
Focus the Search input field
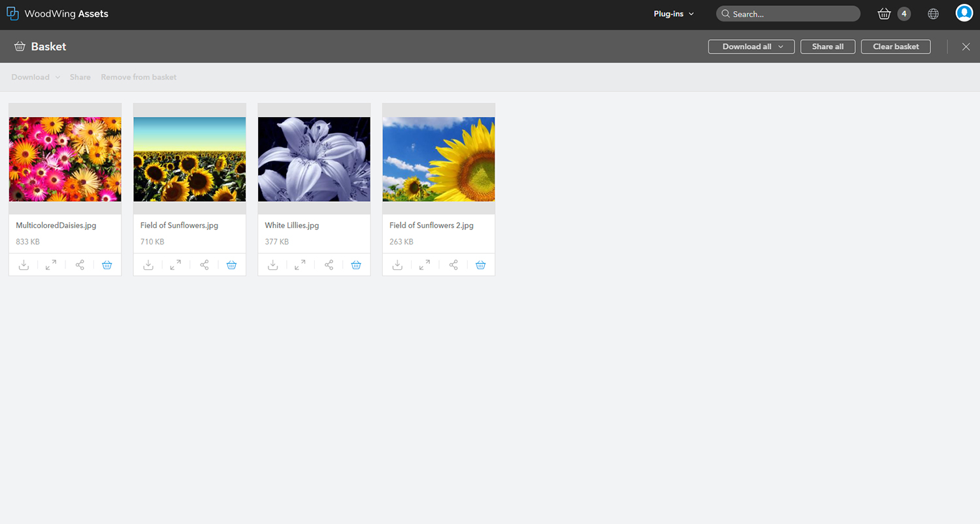click(x=788, y=14)
